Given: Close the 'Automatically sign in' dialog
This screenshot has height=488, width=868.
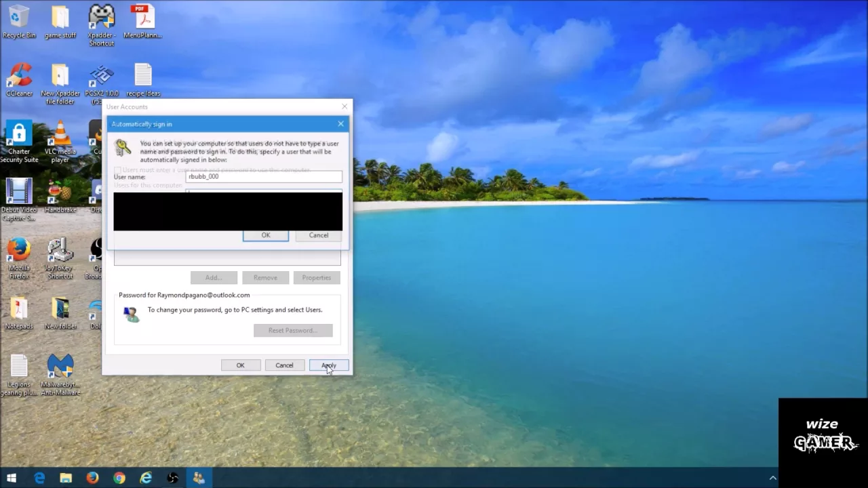Looking at the screenshot, I should click(x=340, y=124).
